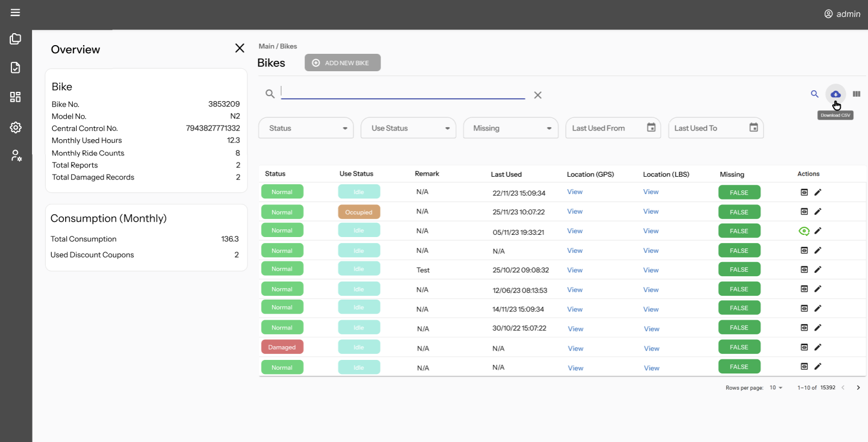The image size is (868, 442).
Task: Sort by the Missing column header
Action: click(x=732, y=175)
